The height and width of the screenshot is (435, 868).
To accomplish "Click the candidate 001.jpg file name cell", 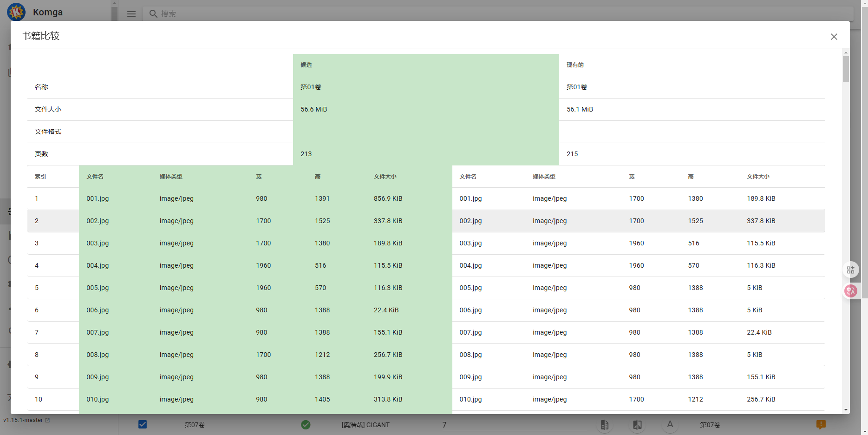I will click(98, 198).
